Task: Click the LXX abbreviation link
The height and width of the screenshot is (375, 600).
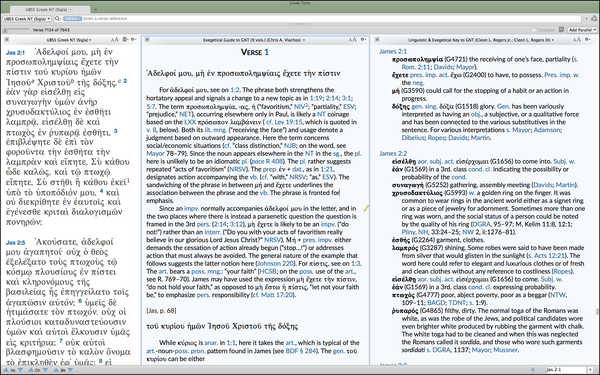Action: [x=190, y=122]
